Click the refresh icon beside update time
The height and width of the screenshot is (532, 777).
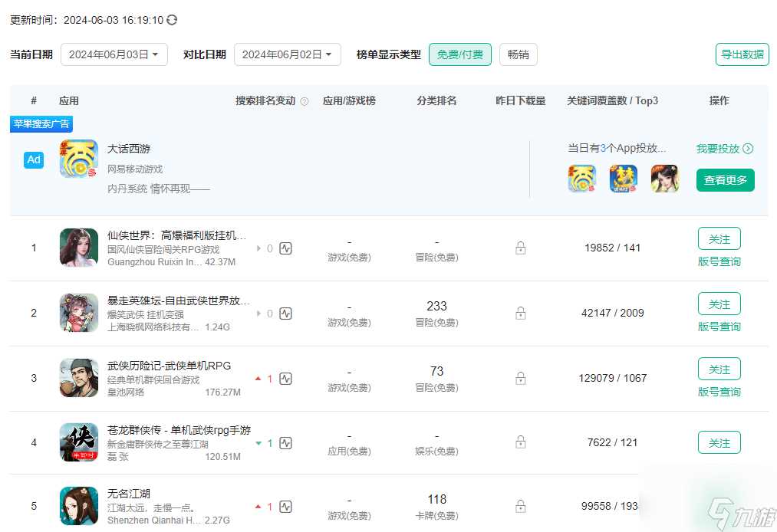172,20
